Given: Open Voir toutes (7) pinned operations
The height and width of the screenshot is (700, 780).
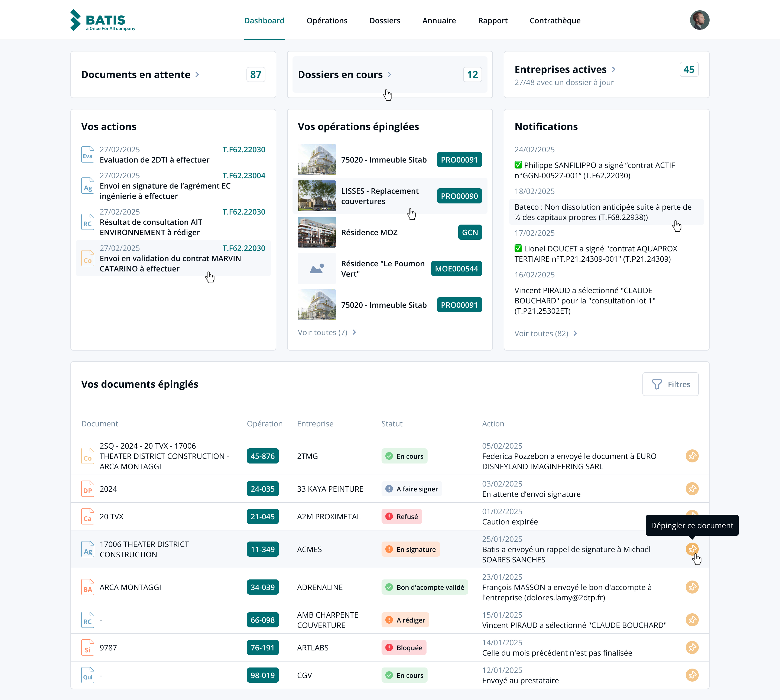Looking at the screenshot, I should [x=327, y=332].
